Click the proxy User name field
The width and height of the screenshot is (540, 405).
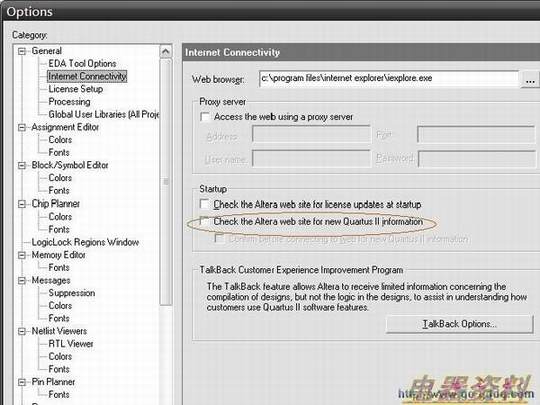[311, 158]
